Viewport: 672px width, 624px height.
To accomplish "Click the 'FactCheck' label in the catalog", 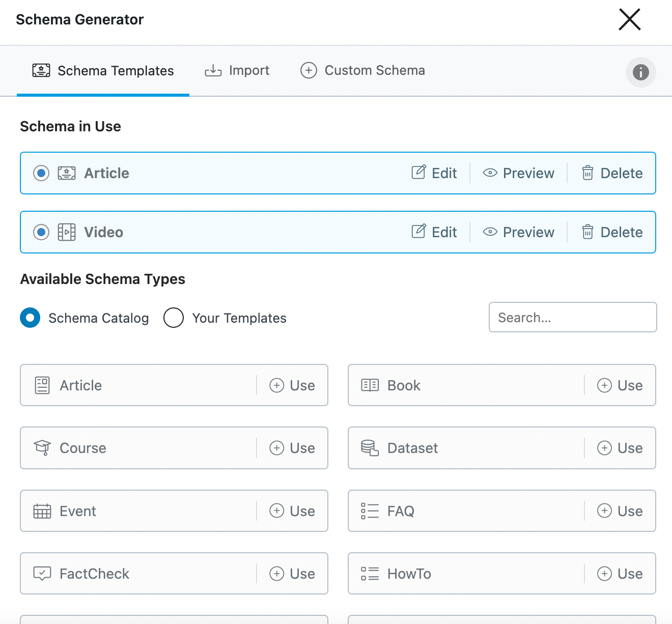I will pos(95,574).
